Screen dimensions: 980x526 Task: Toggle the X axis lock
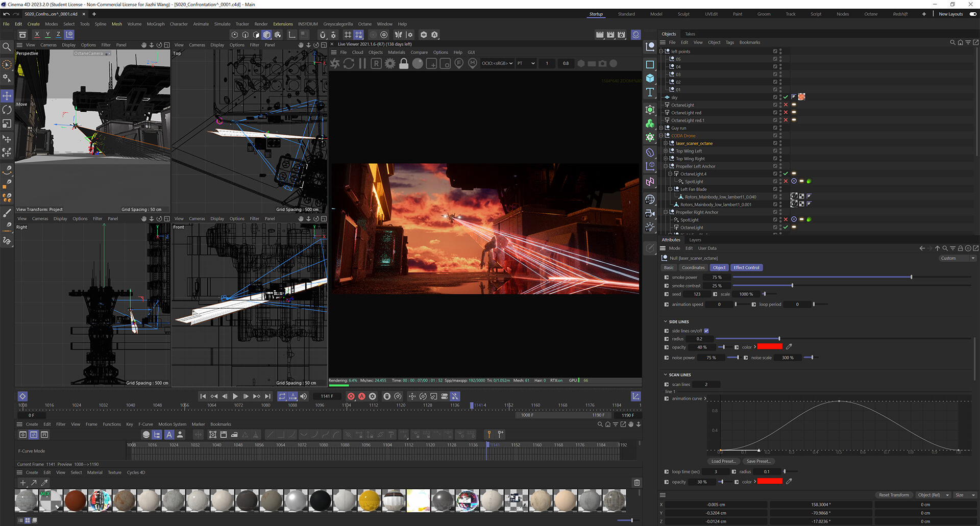point(37,35)
